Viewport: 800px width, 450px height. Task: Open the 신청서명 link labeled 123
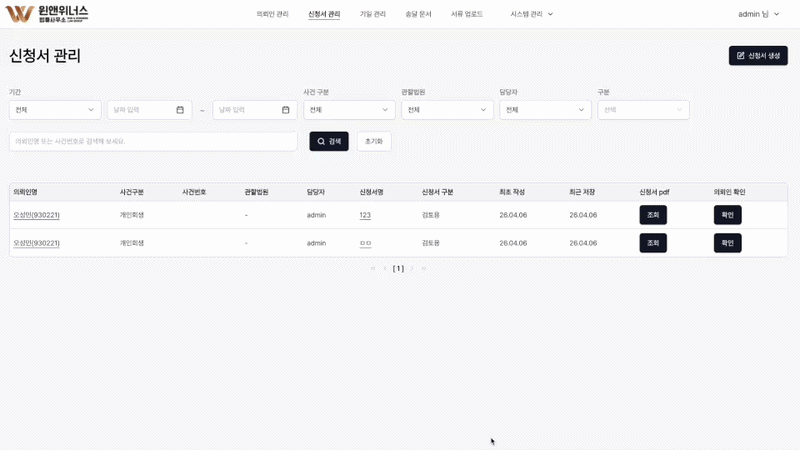click(x=365, y=215)
